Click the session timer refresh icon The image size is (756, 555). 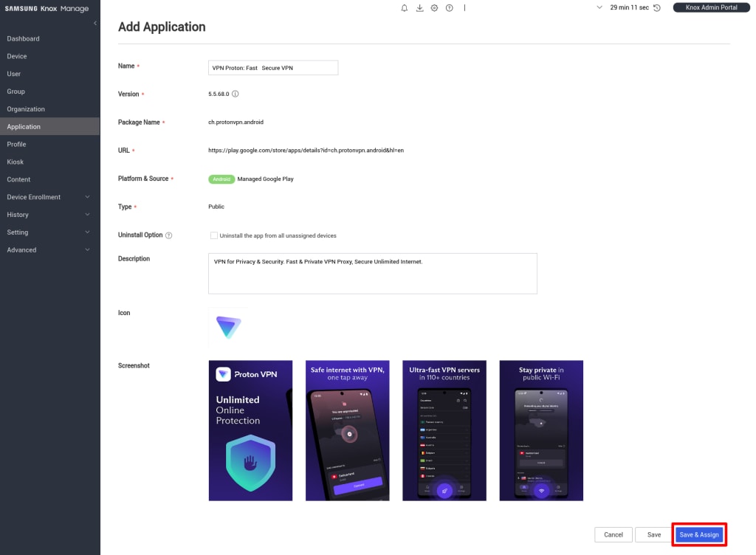656,7
